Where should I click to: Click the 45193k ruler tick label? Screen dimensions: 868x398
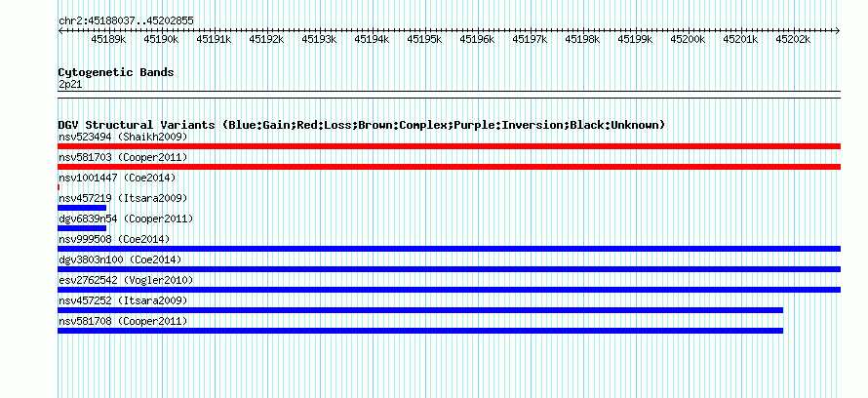[320, 39]
